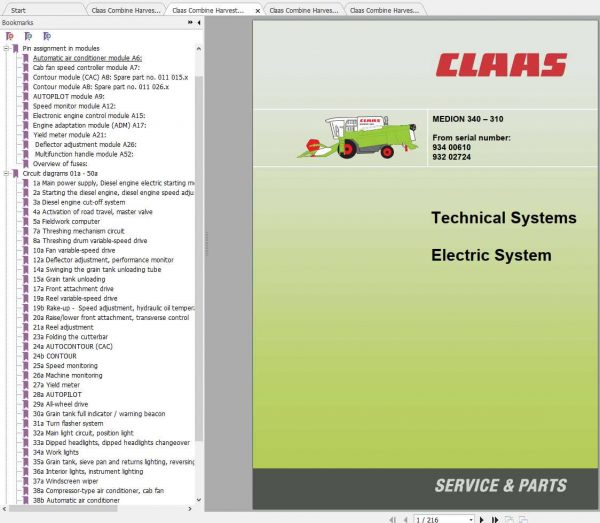Image resolution: width=600 pixels, height=523 pixels.
Task: Open 24a AUTOCONTOUR (CAC) bookmark
Action: click(x=73, y=346)
